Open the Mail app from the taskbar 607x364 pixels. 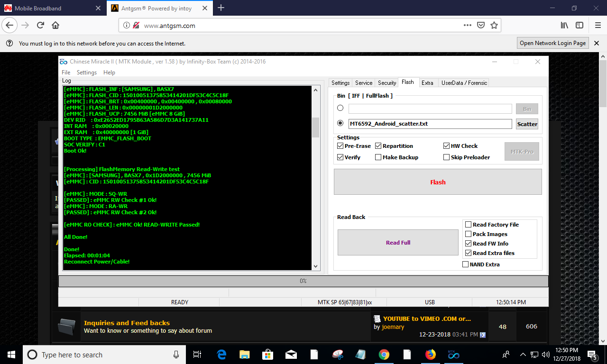pos(291,355)
